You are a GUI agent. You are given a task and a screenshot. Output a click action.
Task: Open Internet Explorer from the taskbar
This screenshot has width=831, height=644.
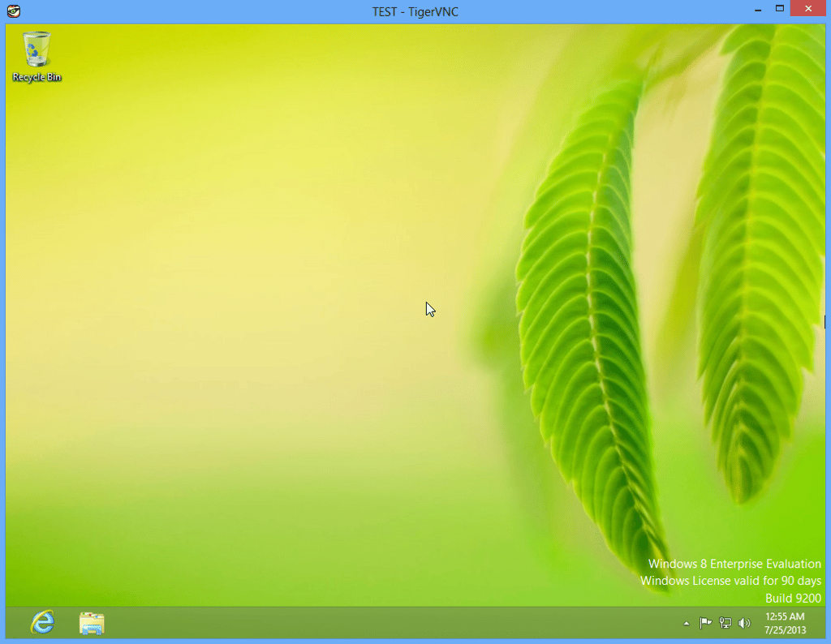click(x=42, y=622)
